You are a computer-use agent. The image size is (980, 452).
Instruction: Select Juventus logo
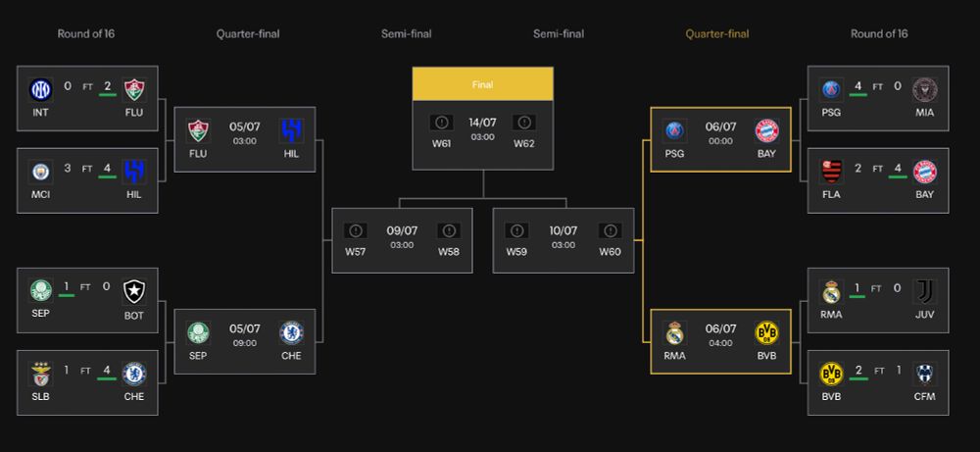click(924, 292)
